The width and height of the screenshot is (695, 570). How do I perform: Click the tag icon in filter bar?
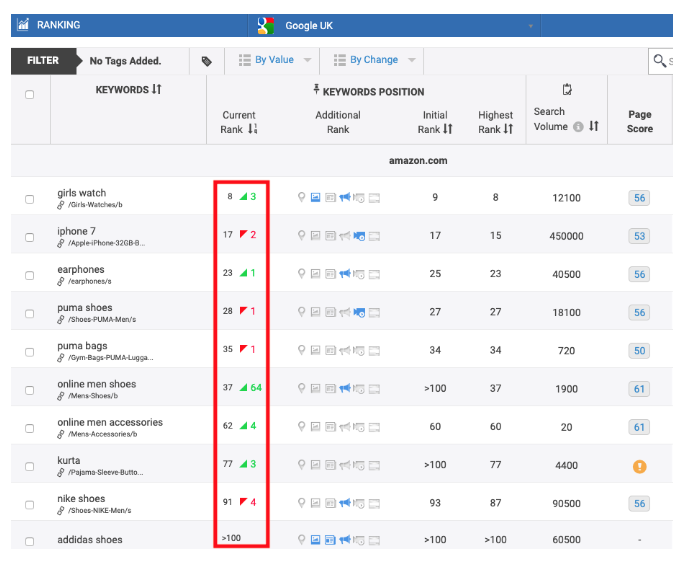point(207,61)
